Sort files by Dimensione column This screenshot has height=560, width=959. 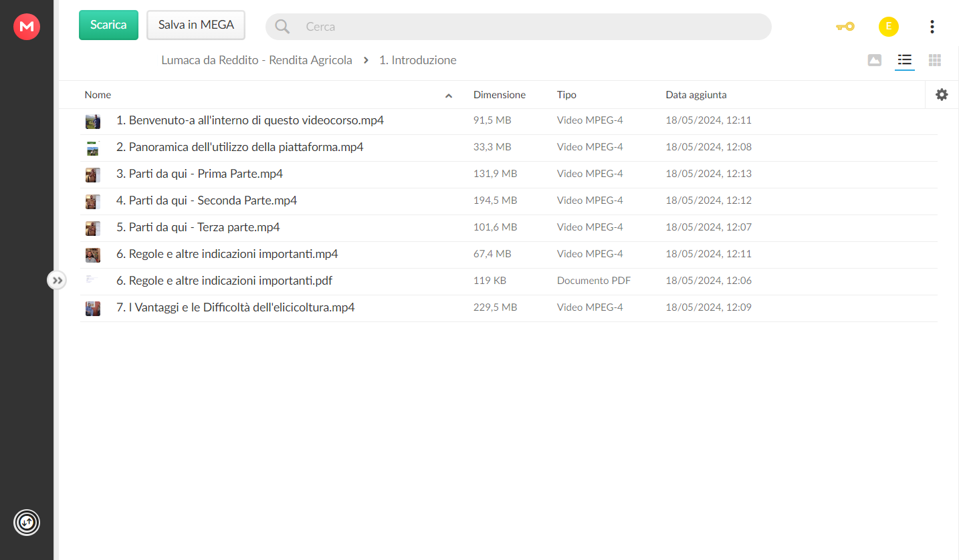click(500, 95)
